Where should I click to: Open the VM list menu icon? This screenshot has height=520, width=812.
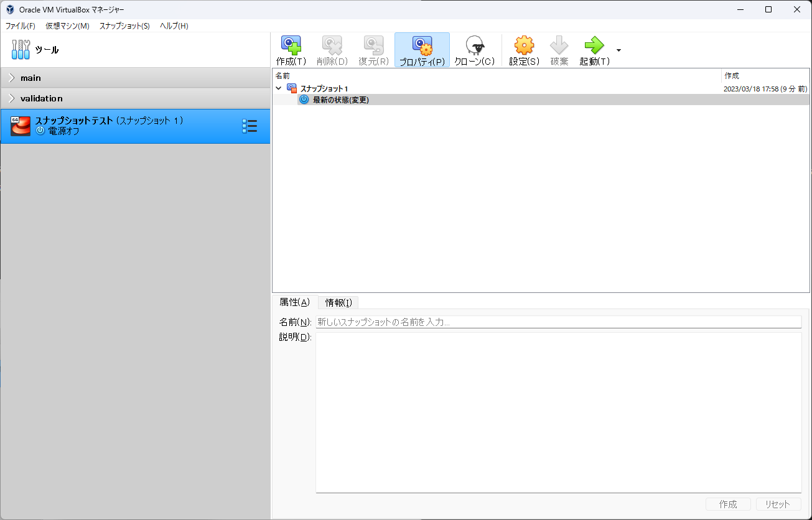point(249,126)
